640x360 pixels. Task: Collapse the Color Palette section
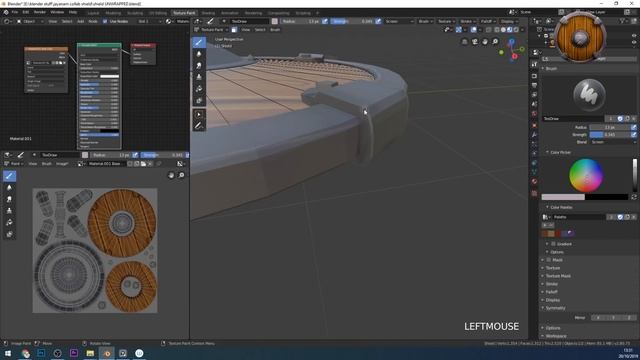(x=561, y=207)
